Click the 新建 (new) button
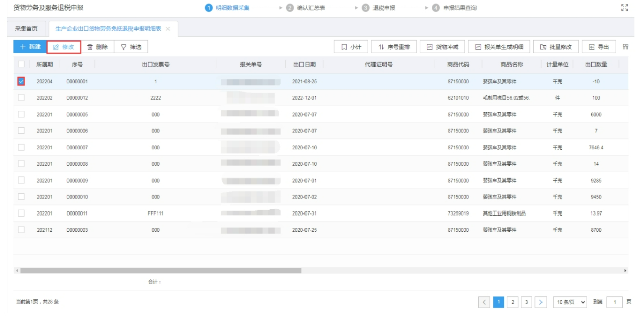 tap(30, 47)
